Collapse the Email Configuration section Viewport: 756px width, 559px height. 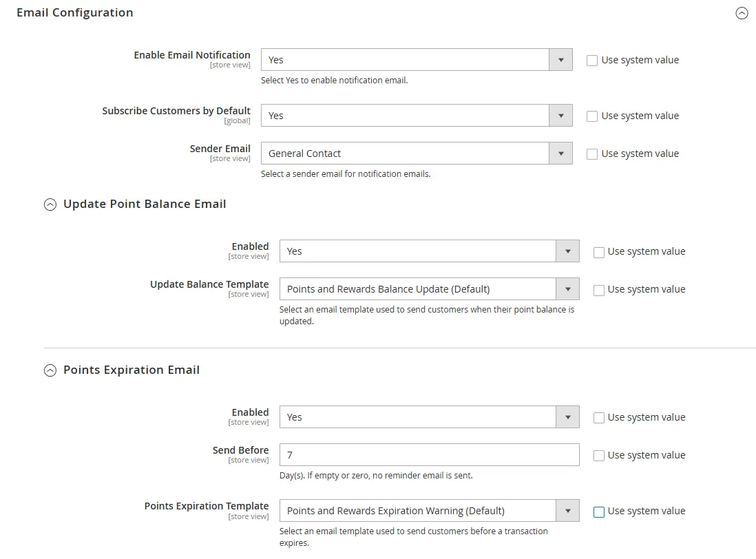coord(742,13)
